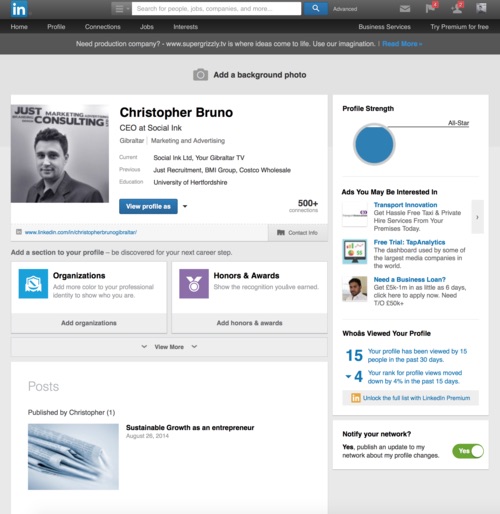Click the Christopher Bruno profile photo

pos(60,154)
